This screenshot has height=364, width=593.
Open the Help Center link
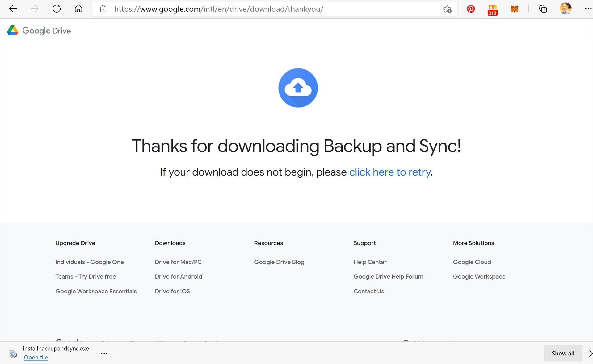[370, 262]
